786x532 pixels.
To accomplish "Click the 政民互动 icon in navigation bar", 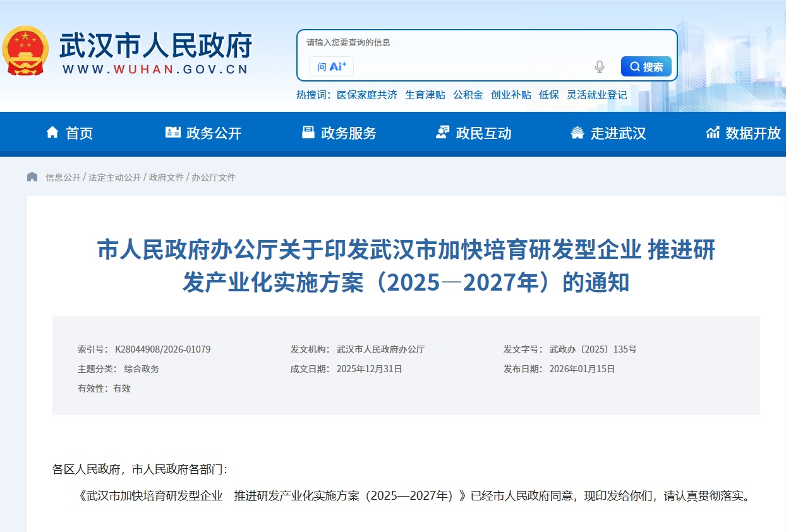I will point(442,133).
